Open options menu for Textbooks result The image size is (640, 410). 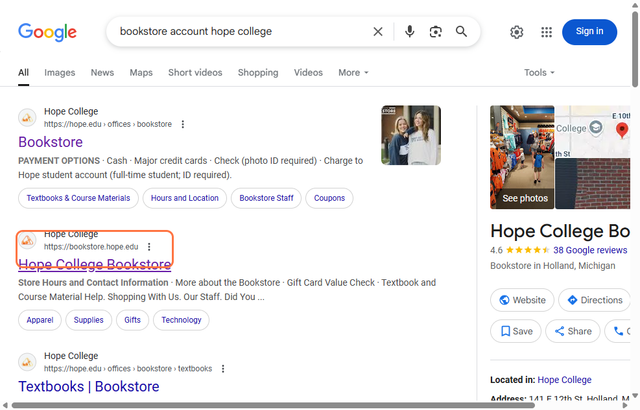(223, 369)
